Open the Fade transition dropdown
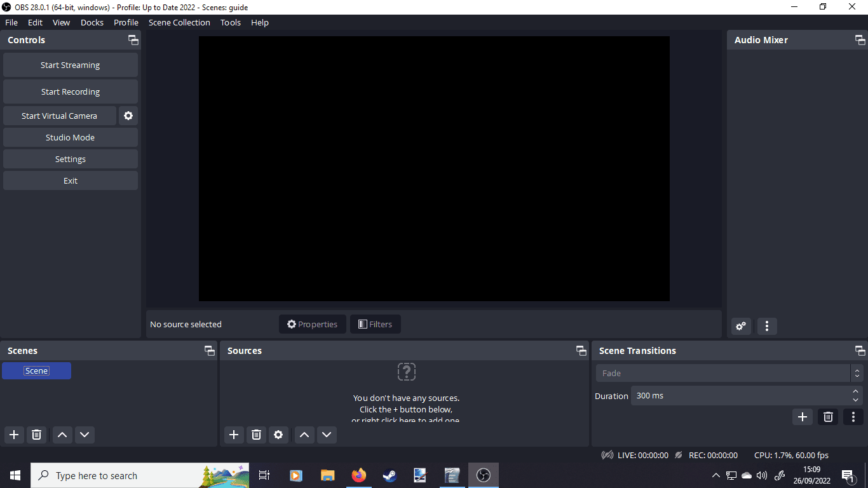The width and height of the screenshot is (868, 488). coord(724,373)
